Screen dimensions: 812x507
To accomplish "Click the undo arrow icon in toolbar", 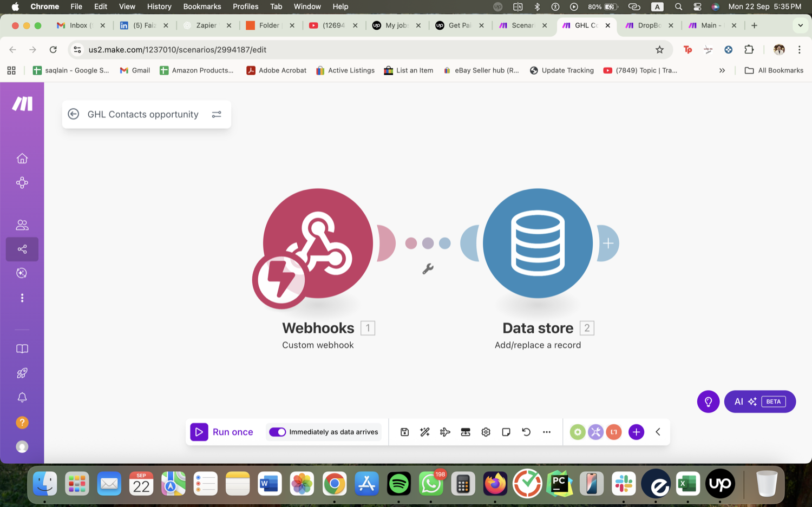I will 526,432.
